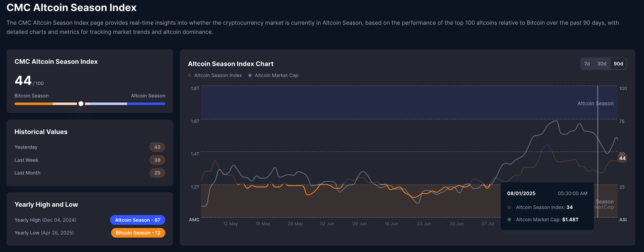Select the 90d time range tab
The width and height of the screenshot is (644, 252).
(x=618, y=64)
